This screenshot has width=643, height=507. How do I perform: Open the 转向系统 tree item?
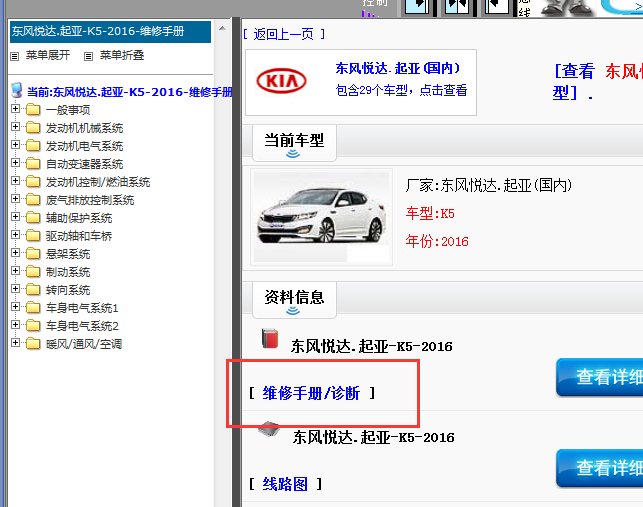68,290
